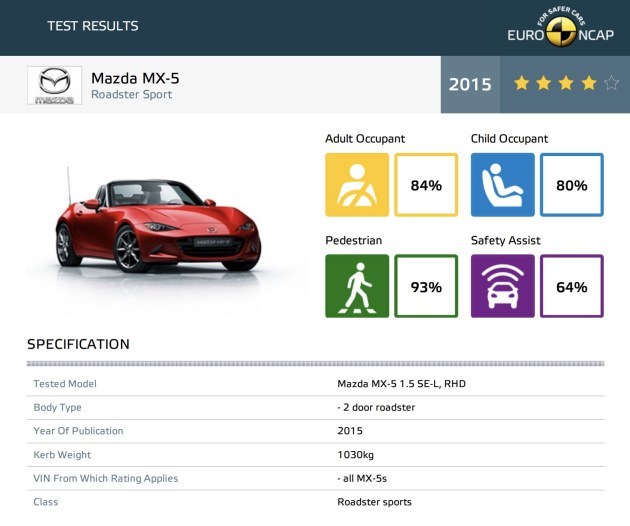630x526 pixels.
Task: Click the TEST RESULTS header text
Action: [93, 26]
